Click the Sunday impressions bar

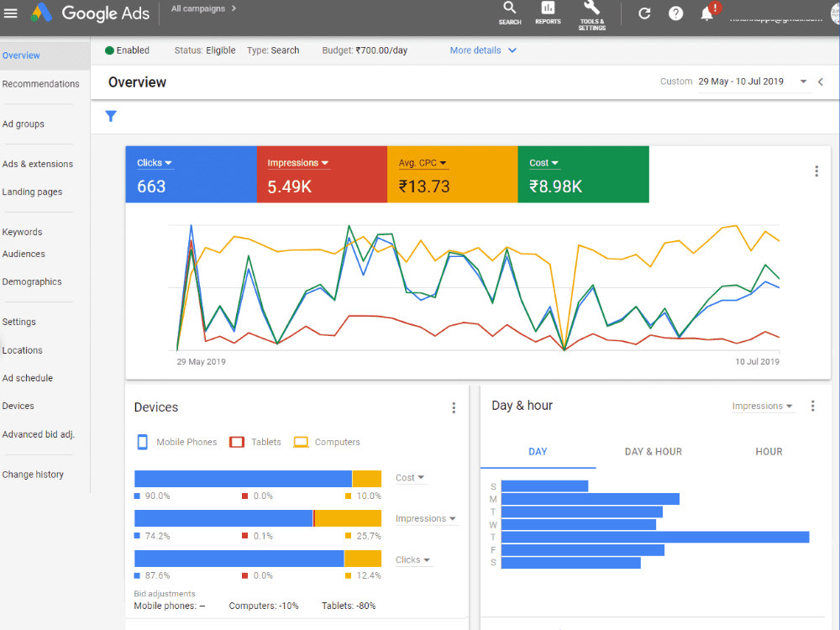(545, 486)
